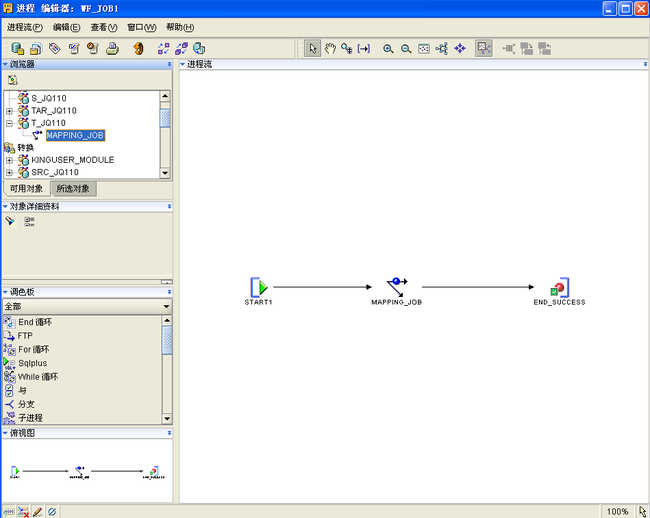Select MAPPING_JOB in the browser tree
The height and width of the screenshot is (518, 650).
coord(75,136)
